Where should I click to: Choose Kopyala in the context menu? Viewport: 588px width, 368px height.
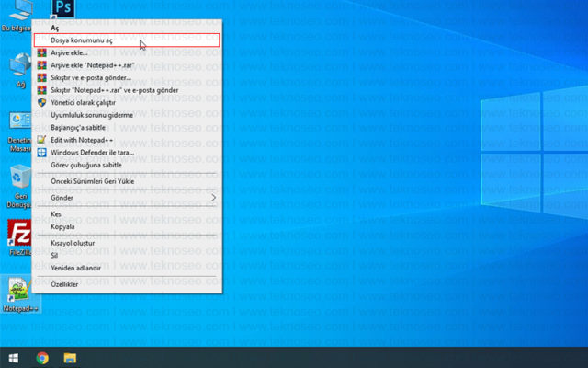pyautogui.click(x=127, y=226)
